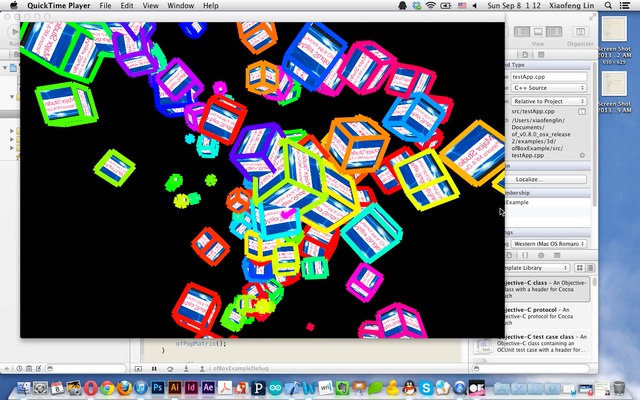This screenshot has height=400, width=640.
Task: Pause program execution in debug bar
Action: pyautogui.click(x=154, y=369)
